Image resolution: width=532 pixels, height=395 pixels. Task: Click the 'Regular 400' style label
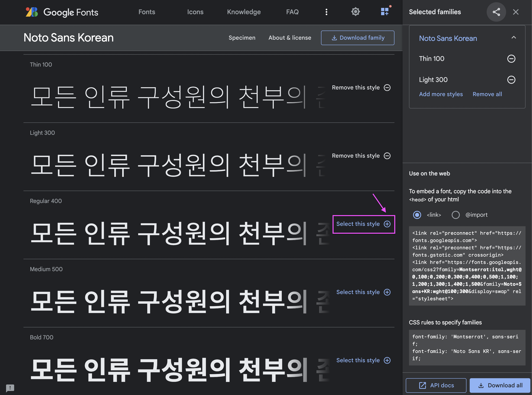(x=46, y=201)
